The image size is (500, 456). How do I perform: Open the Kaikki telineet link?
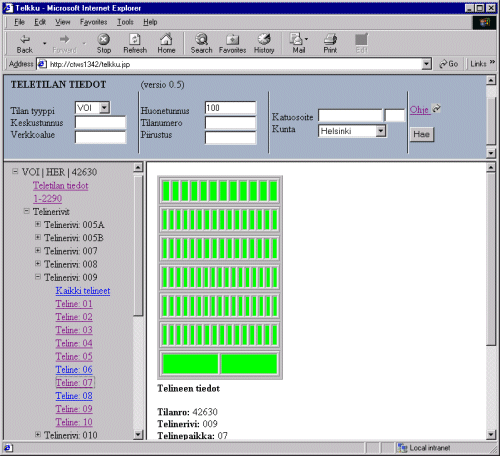pos(83,291)
